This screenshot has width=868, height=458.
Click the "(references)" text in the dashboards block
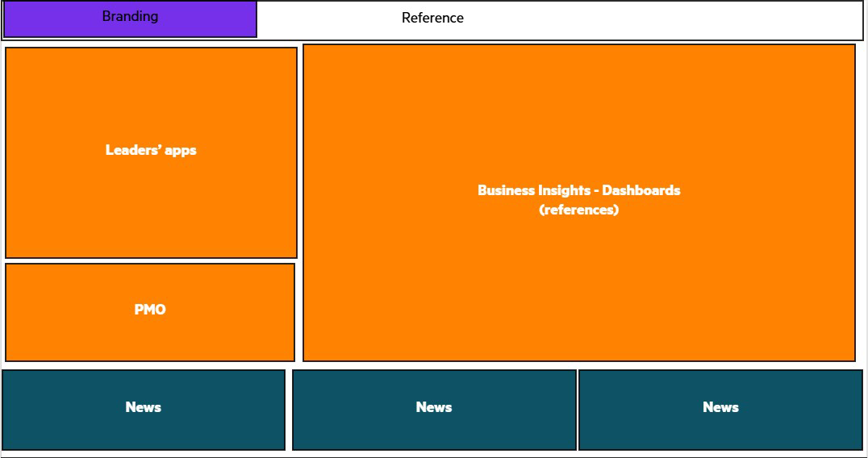[578, 210]
